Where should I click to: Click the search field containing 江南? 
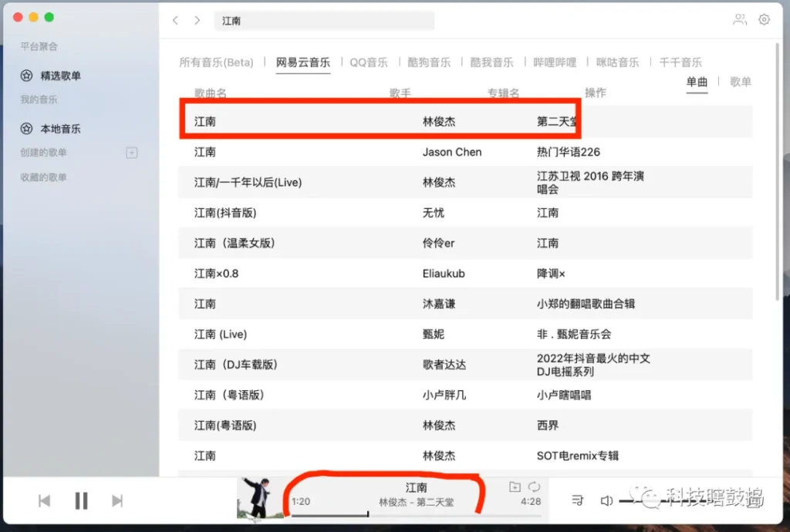click(324, 21)
